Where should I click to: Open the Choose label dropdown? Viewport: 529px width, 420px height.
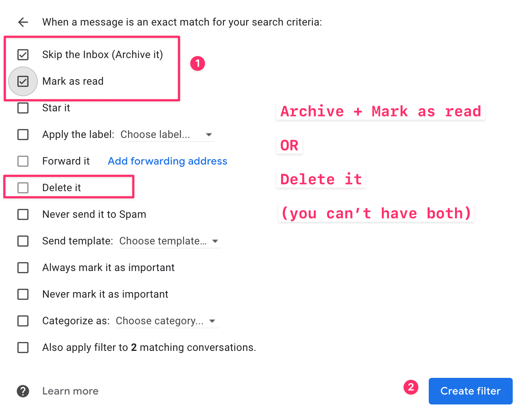click(x=168, y=135)
